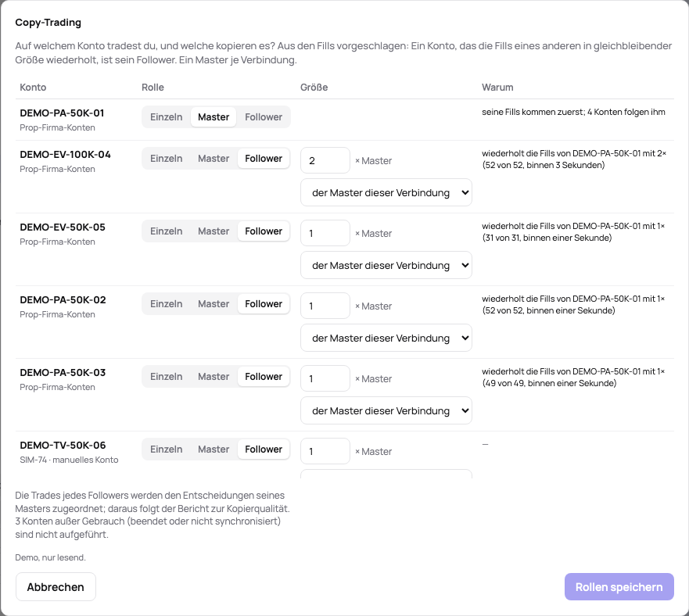Save roles with Rollen speichern
Image resolution: width=689 pixels, height=616 pixels.
point(619,586)
